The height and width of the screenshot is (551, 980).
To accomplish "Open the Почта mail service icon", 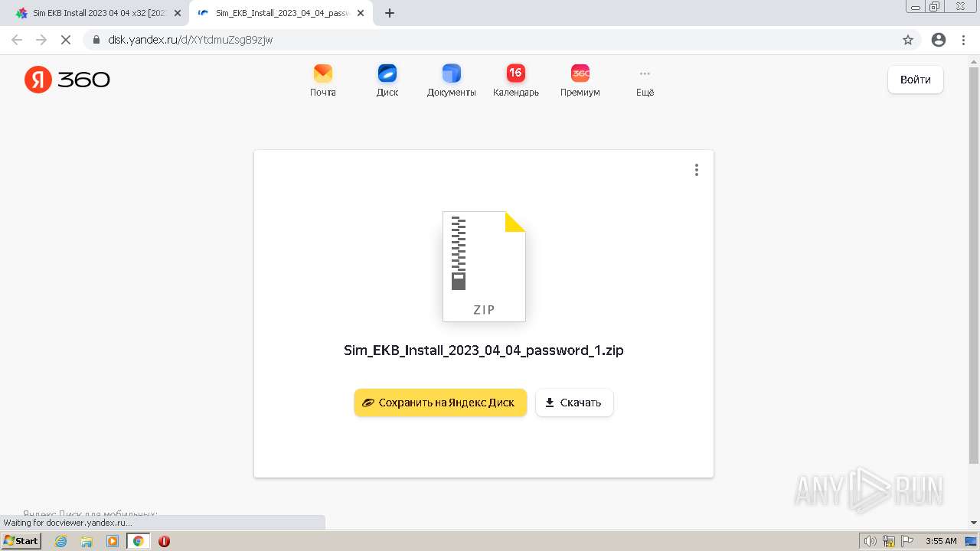I will (323, 80).
